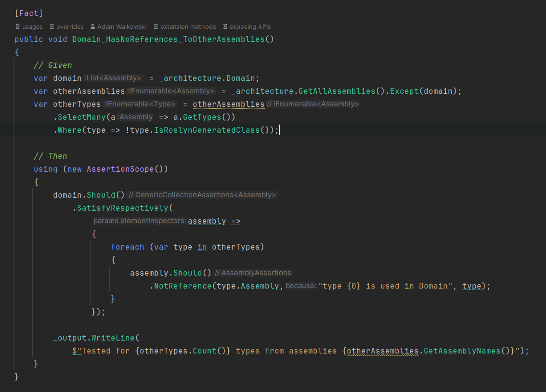Image resolution: width=546 pixels, height=392 pixels.
Task: Click the hourglass icon before exposing APIs
Action: (x=225, y=27)
